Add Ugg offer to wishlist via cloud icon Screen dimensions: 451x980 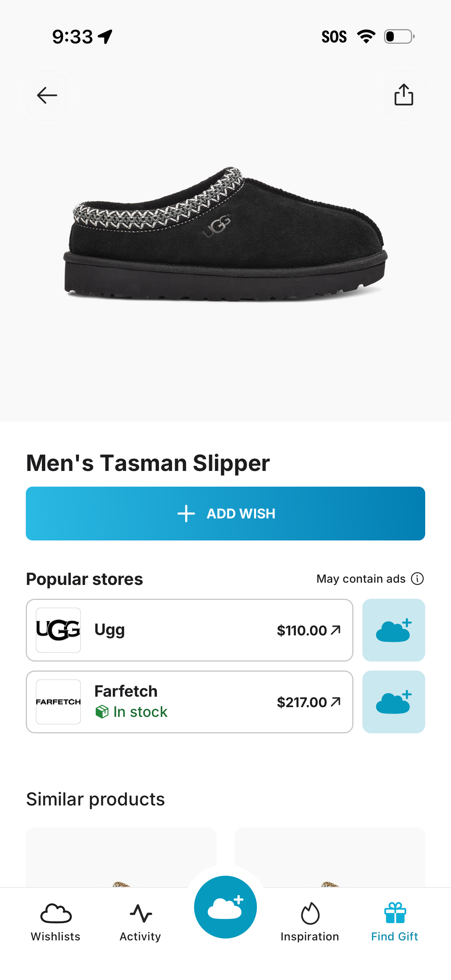point(393,630)
